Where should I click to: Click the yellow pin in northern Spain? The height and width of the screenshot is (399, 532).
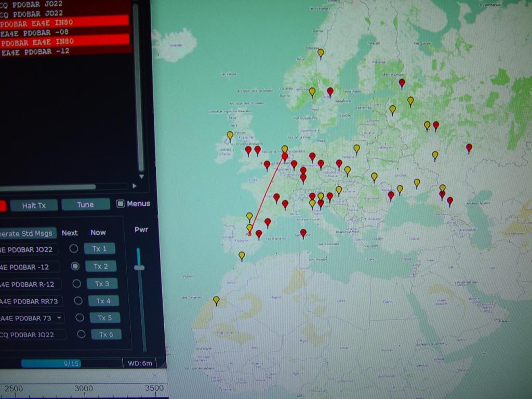coord(249,217)
